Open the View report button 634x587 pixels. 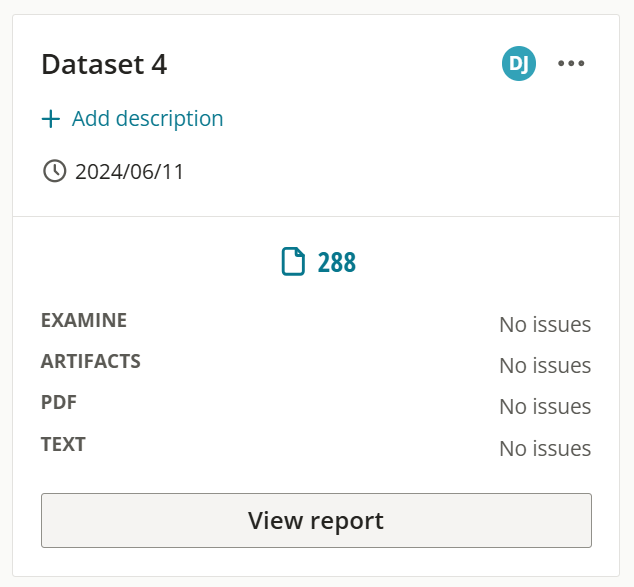pyautogui.click(x=316, y=520)
